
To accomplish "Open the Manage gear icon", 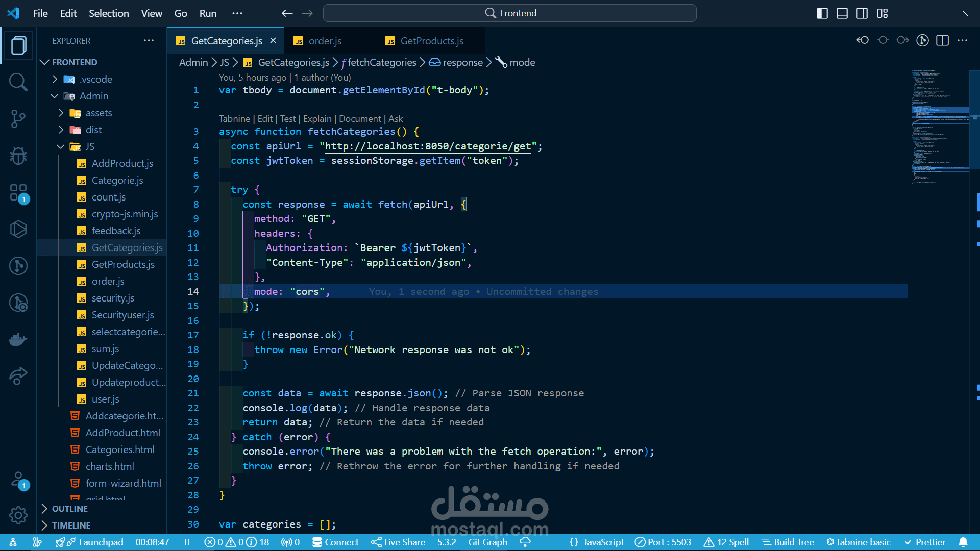I will [18, 515].
